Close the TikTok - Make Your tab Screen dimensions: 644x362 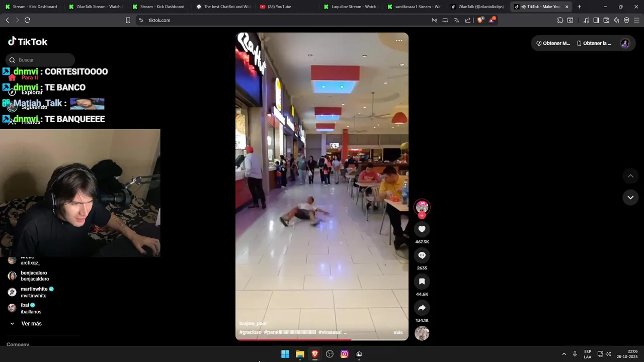point(567,7)
